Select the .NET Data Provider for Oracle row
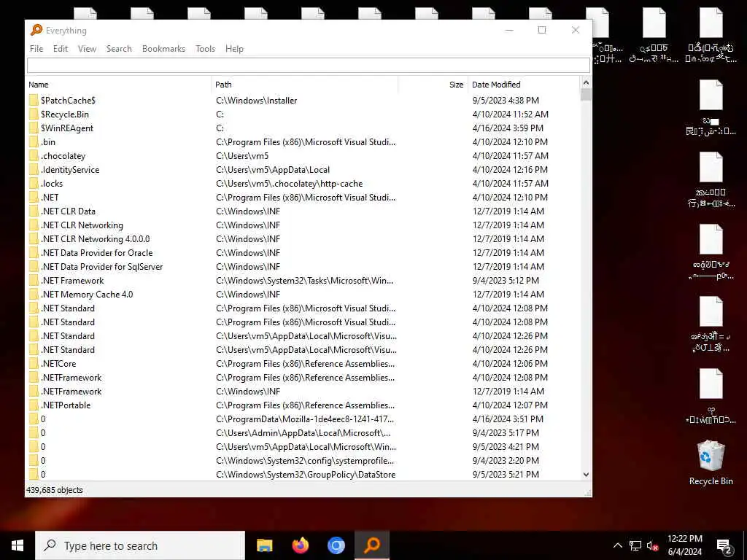Screen dimensions: 747x560 pyautogui.click(x=303, y=253)
